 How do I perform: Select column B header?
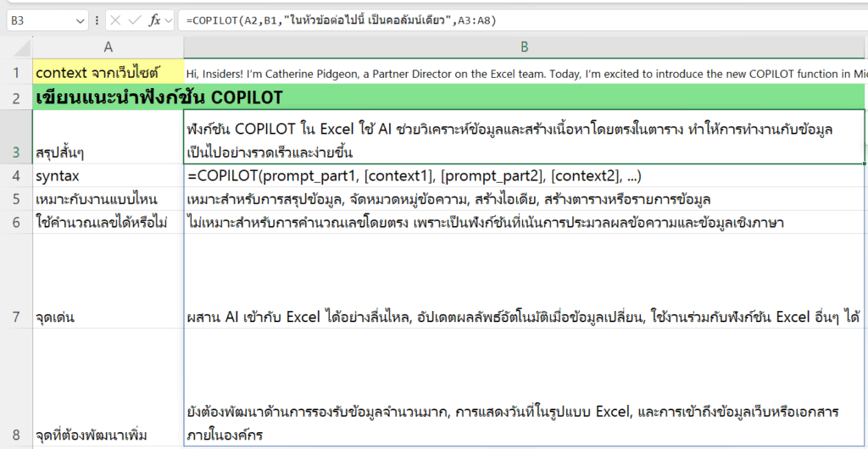coord(525,46)
